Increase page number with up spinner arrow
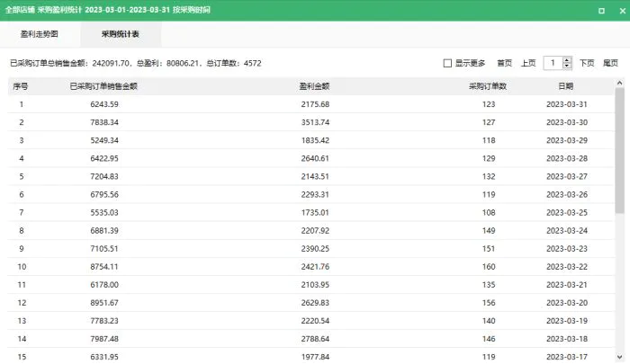This screenshot has width=630, height=364. pyautogui.click(x=567, y=60)
